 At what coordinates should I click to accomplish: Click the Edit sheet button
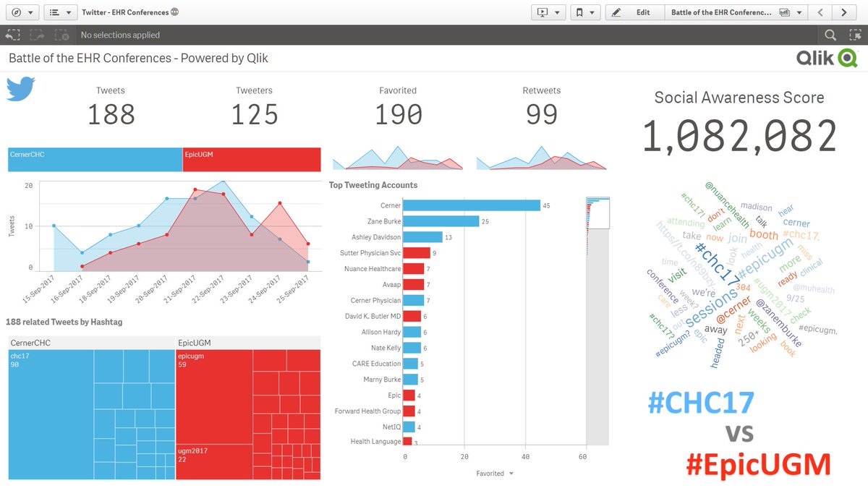(635, 12)
